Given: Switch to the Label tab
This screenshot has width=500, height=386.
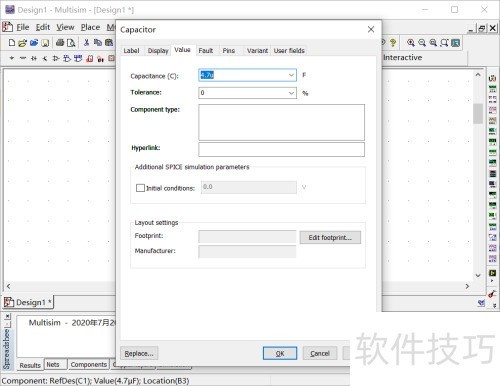Looking at the screenshot, I should [x=131, y=51].
